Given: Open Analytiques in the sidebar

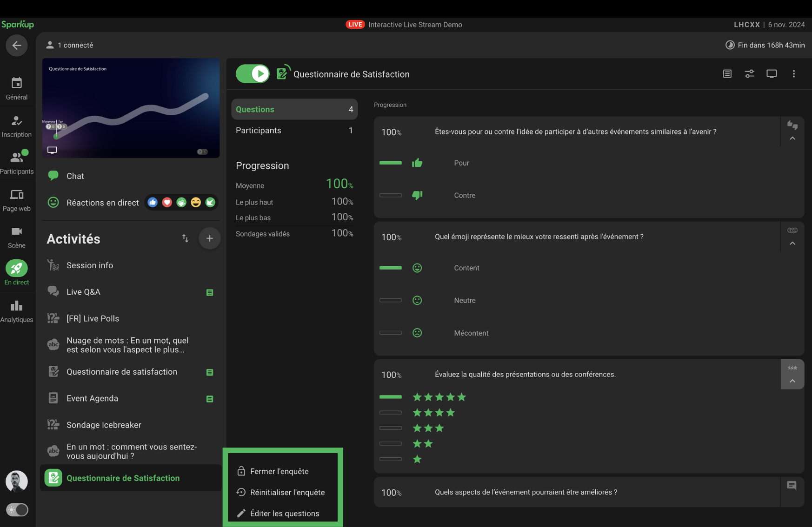Looking at the screenshot, I should click(x=17, y=311).
